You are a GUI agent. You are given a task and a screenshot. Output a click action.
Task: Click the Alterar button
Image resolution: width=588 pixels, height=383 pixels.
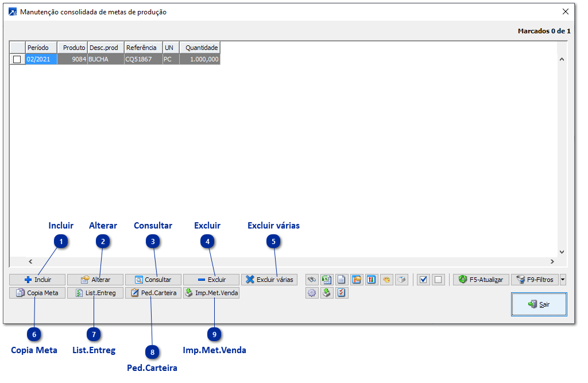pyautogui.click(x=95, y=280)
